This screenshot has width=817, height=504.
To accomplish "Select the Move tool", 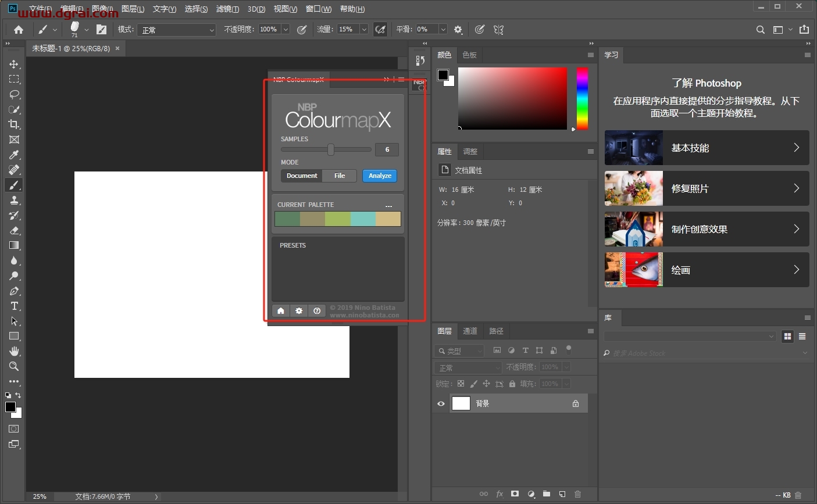I will pyautogui.click(x=14, y=64).
